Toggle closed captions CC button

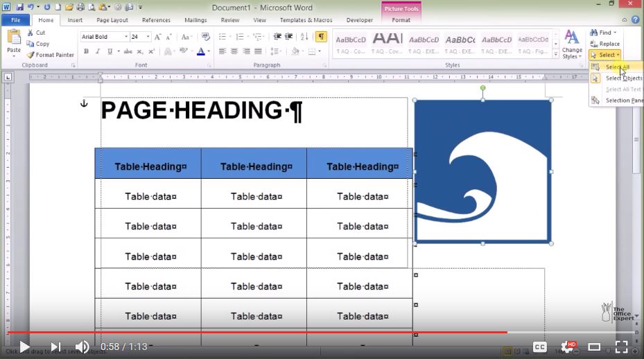tap(539, 347)
